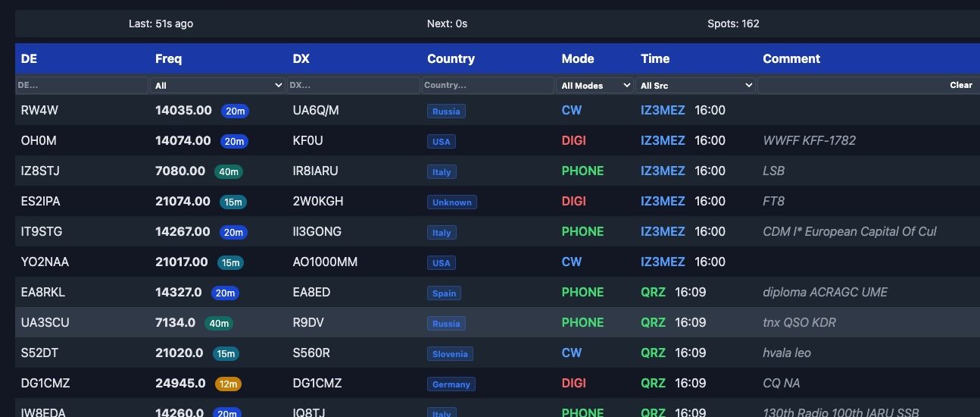Select the 40m badge on 7080.00
The height and width of the screenshot is (417, 980).
pyautogui.click(x=229, y=172)
